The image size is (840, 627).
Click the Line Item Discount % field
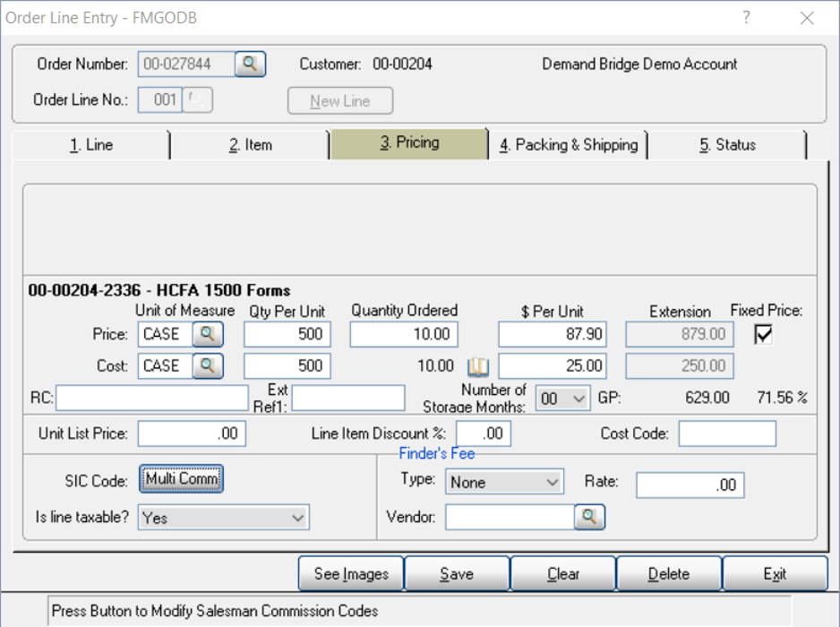coord(484,434)
